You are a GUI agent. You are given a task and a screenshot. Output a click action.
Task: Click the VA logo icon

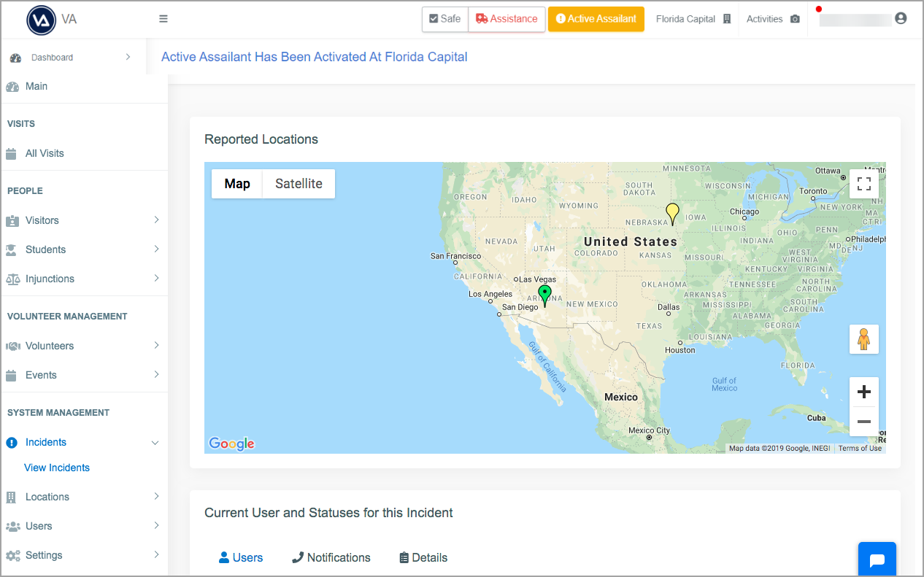[42, 20]
